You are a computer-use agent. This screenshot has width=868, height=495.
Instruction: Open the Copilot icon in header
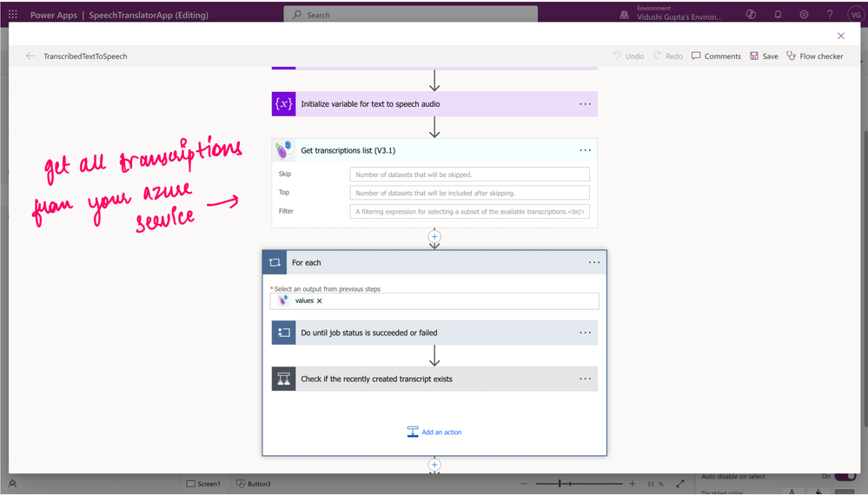(x=751, y=15)
